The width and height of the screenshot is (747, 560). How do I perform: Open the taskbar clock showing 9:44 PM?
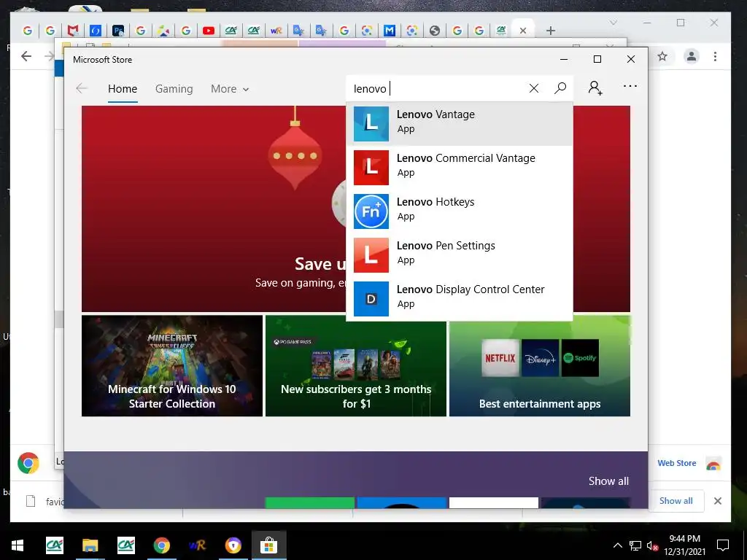click(x=684, y=545)
